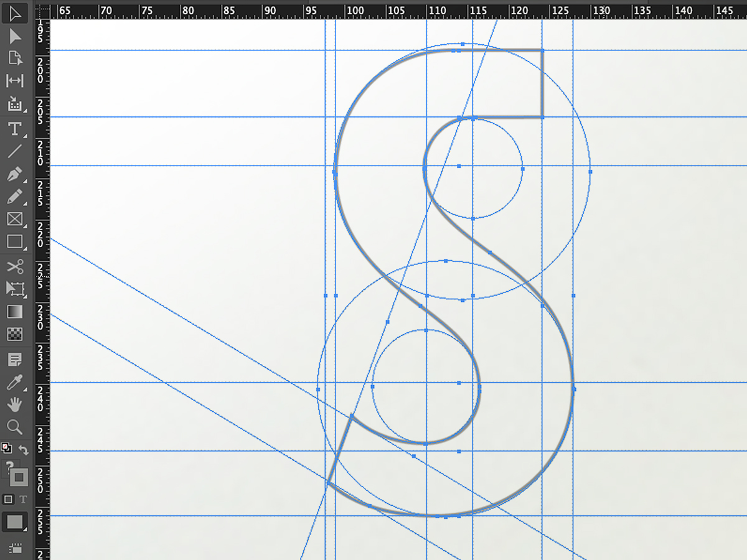Screen dimensions: 747x560
Task: Select the Note tool
Action: [15, 359]
